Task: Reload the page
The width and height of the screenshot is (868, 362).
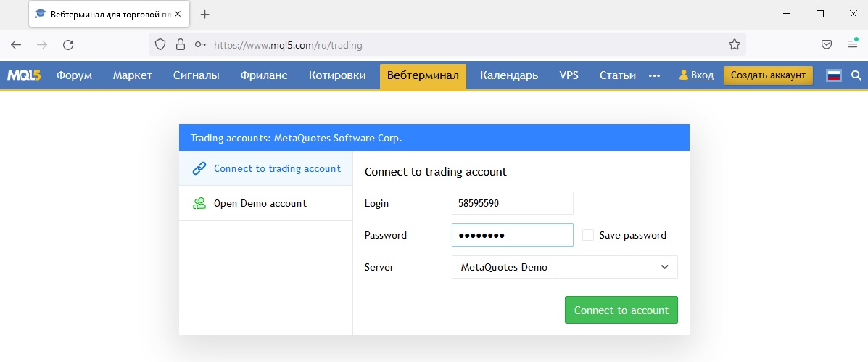Action: tap(68, 45)
